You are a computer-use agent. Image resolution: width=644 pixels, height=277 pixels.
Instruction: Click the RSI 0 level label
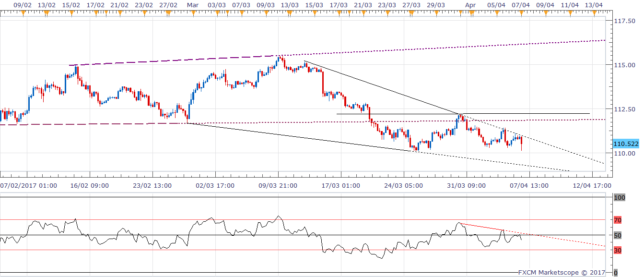point(616,273)
